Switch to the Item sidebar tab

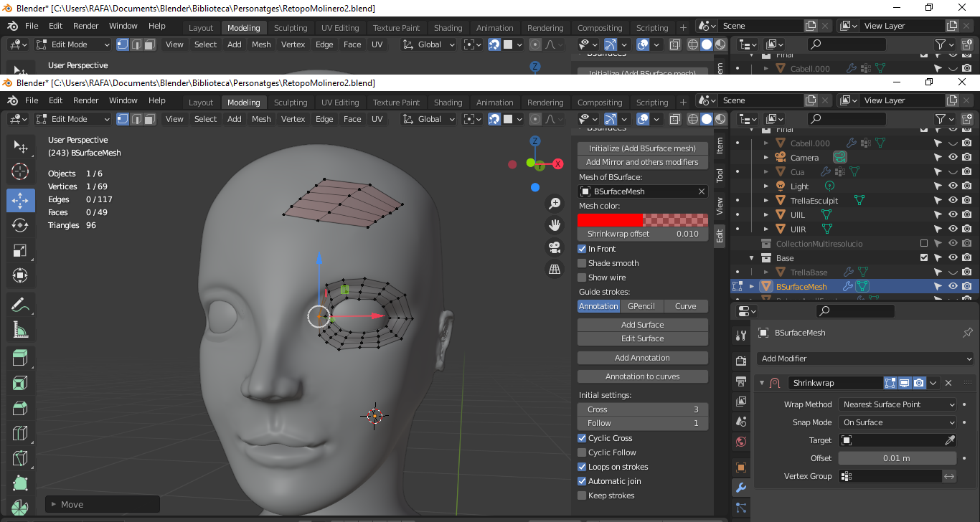click(720, 146)
